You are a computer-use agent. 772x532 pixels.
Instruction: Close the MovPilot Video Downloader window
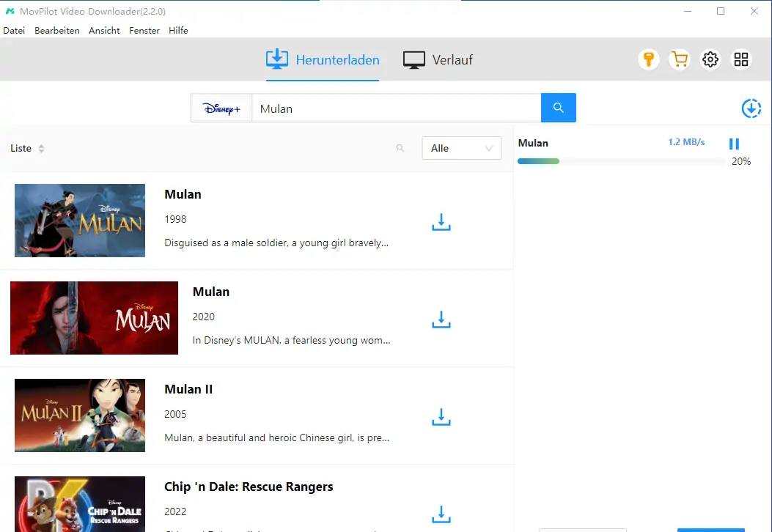[x=754, y=11]
